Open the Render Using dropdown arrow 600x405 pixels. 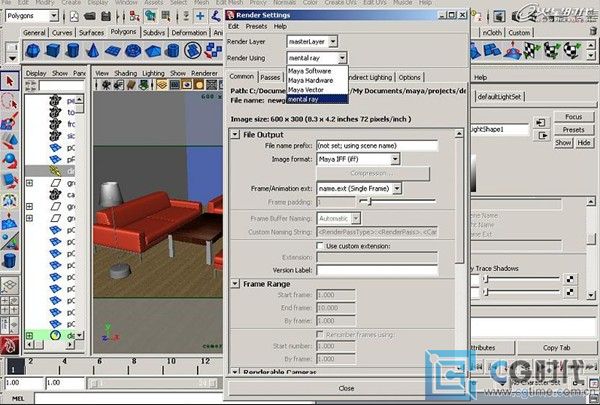pyautogui.click(x=342, y=58)
